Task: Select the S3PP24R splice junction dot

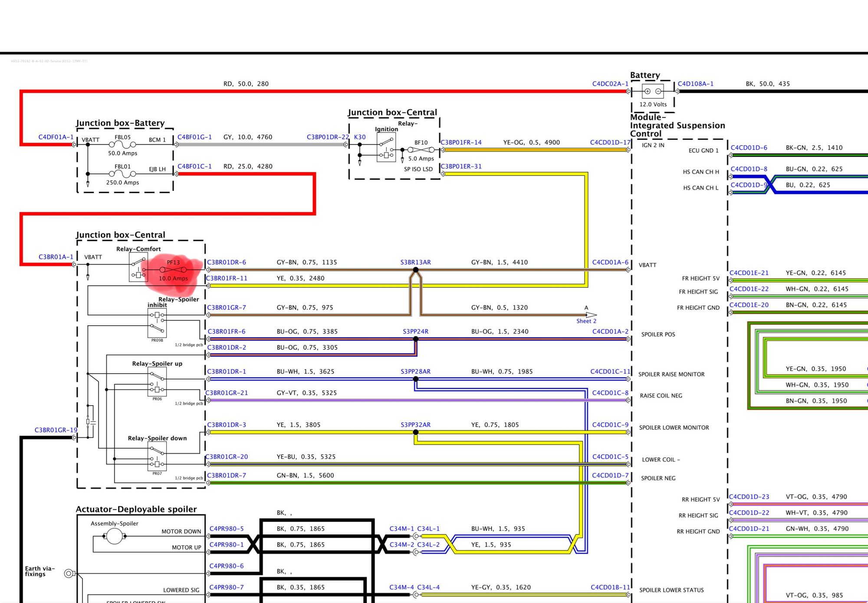Action: coord(415,339)
